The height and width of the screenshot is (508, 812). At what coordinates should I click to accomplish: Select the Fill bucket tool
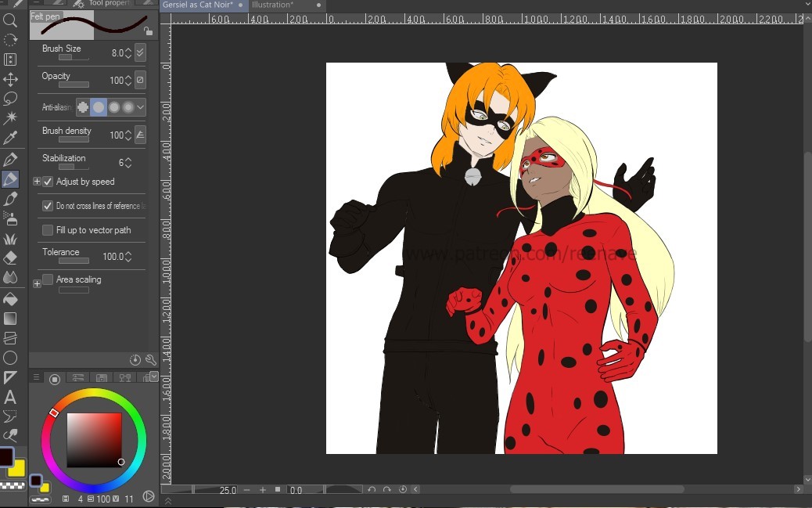point(10,299)
